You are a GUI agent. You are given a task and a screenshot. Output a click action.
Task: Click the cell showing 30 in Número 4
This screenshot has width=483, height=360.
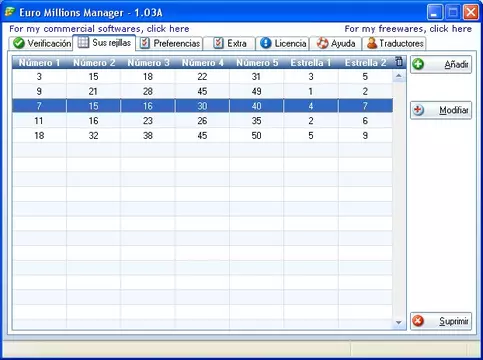click(202, 106)
